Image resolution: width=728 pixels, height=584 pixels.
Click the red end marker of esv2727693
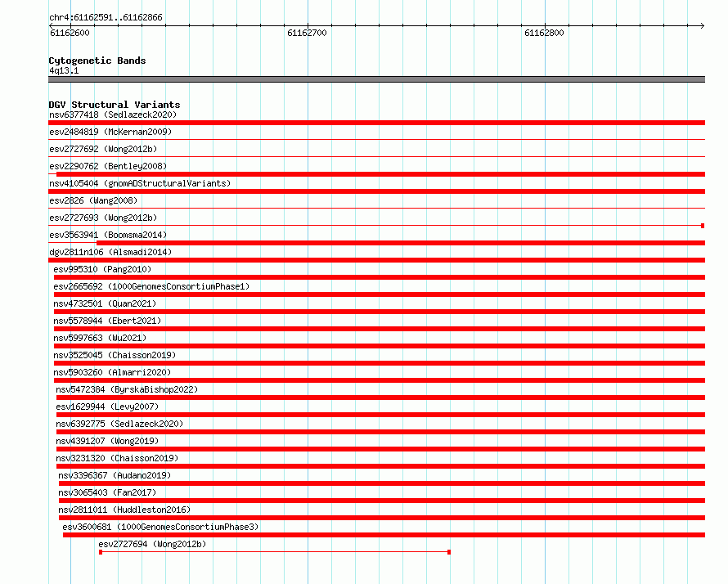[703, 226]
